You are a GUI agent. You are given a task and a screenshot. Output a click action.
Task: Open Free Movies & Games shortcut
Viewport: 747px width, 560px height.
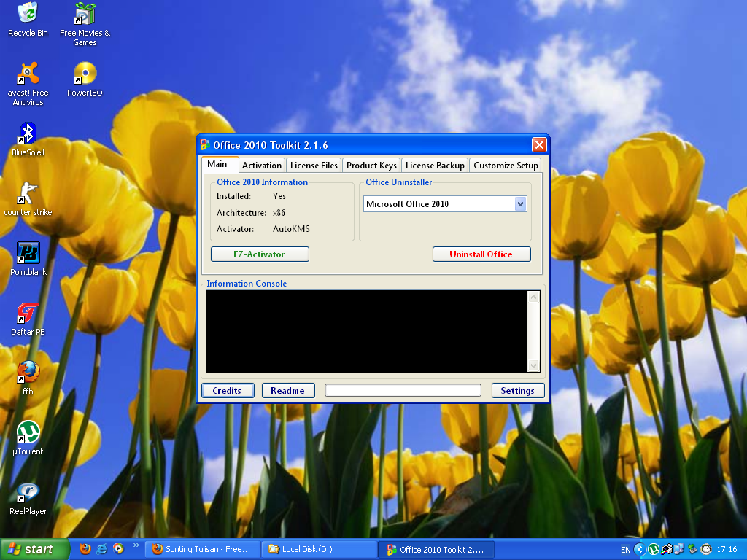click(85, 24)
